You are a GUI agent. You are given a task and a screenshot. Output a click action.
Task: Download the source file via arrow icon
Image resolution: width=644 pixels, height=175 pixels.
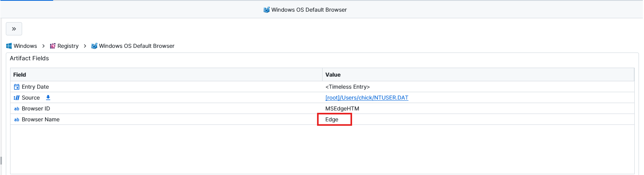click(48, 98)
